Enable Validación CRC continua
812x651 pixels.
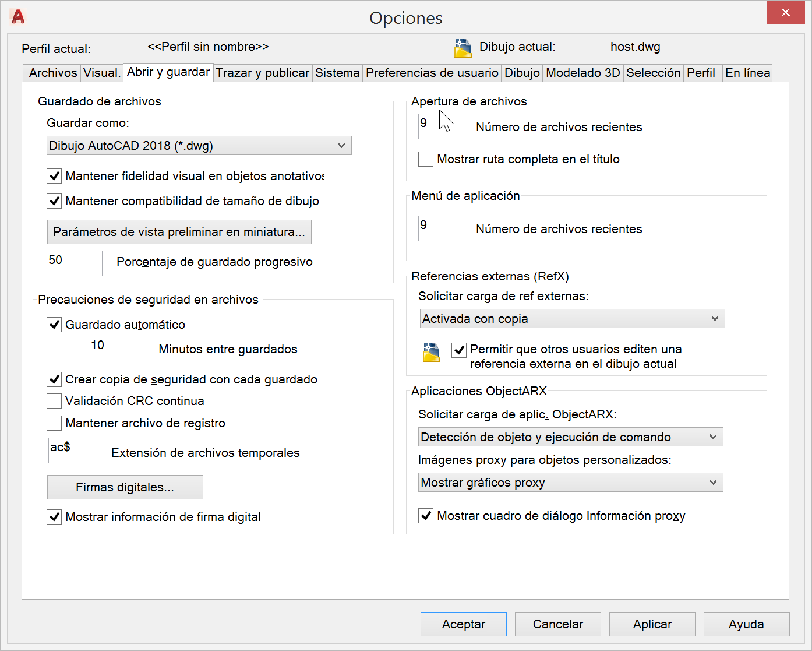click(x=54, y=401)
